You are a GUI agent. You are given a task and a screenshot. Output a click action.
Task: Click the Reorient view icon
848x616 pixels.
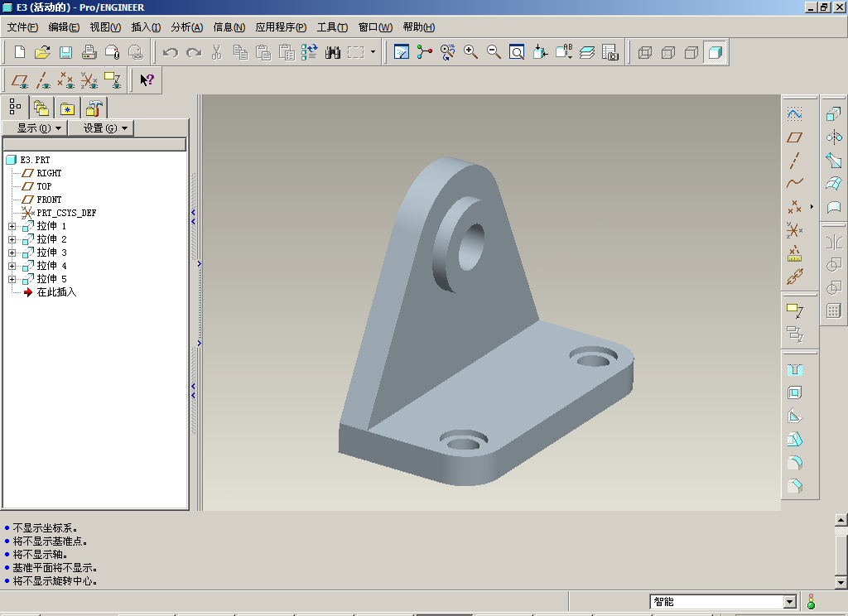click(x=540, y=52)
